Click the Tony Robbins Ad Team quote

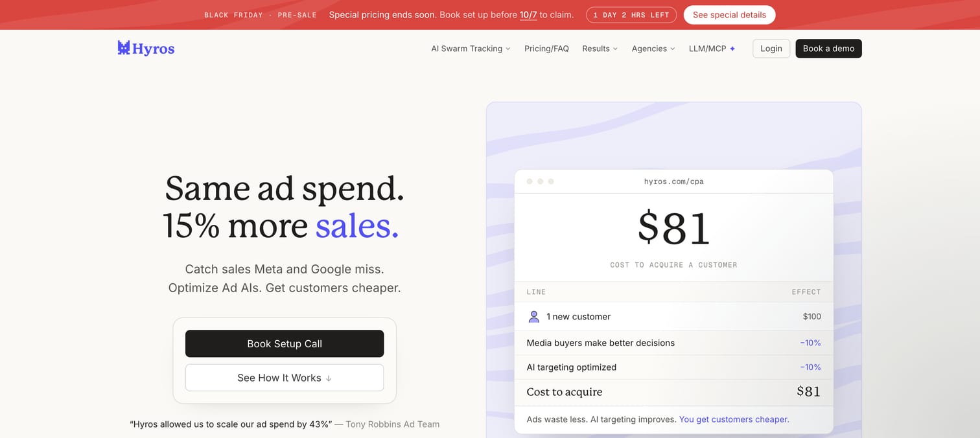(x=285, y=424)
